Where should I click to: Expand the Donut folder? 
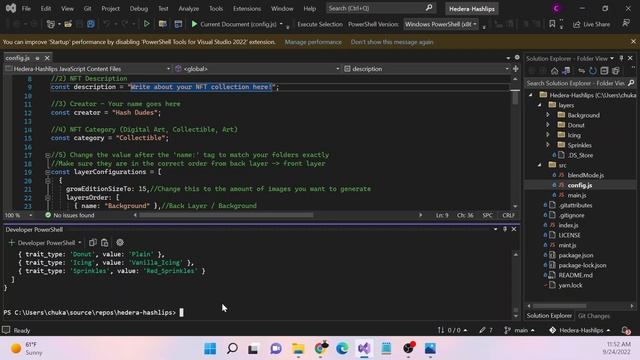(548, 125)
